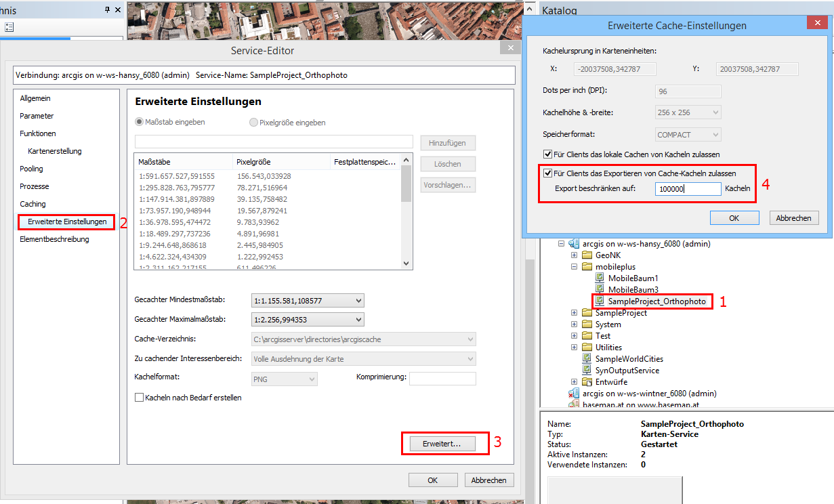Screen dimensions: 834x504
Task: Pin the table of contents panel
Action: tap(107, 10)
